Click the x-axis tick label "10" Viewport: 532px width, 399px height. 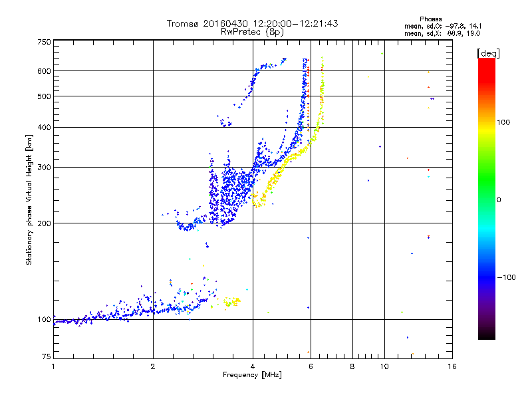(384, 366)
